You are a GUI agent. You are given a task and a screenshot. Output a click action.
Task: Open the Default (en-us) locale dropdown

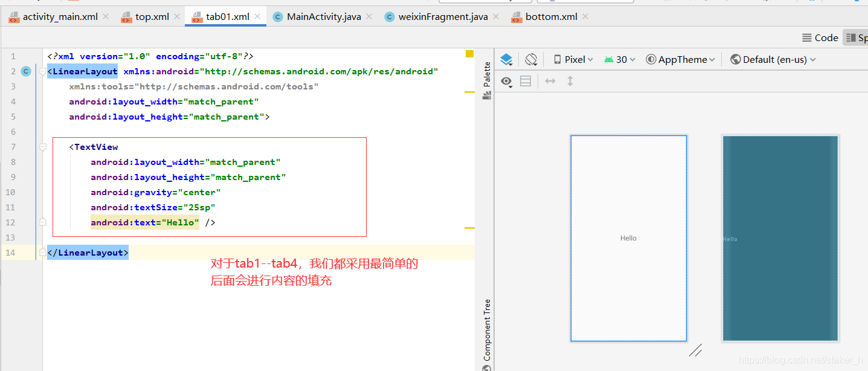[773, 59]
